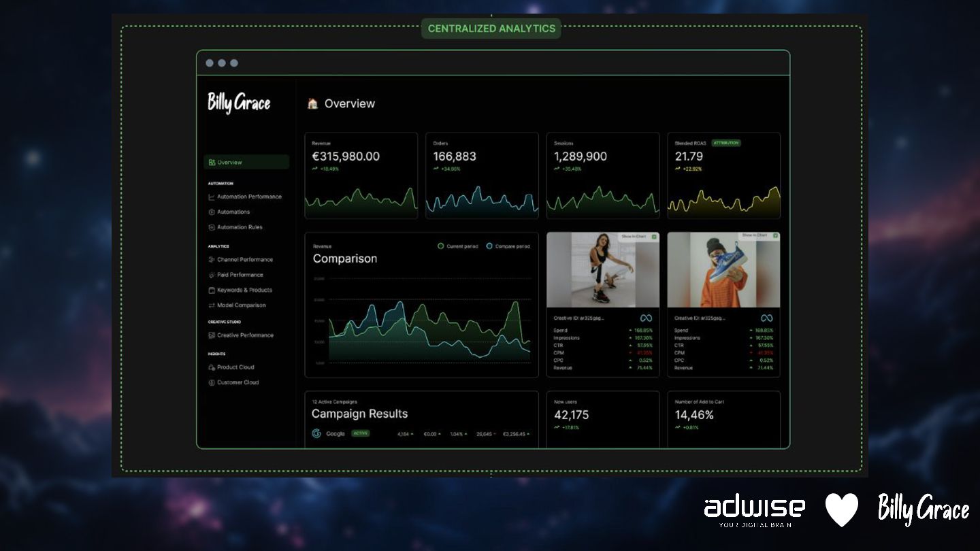
Task: Click the Automations sidebar icon
Action: click(x=212, y=212)
